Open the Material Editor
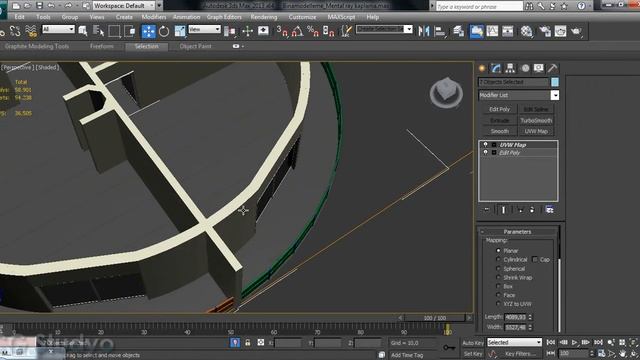 point(527,31)
